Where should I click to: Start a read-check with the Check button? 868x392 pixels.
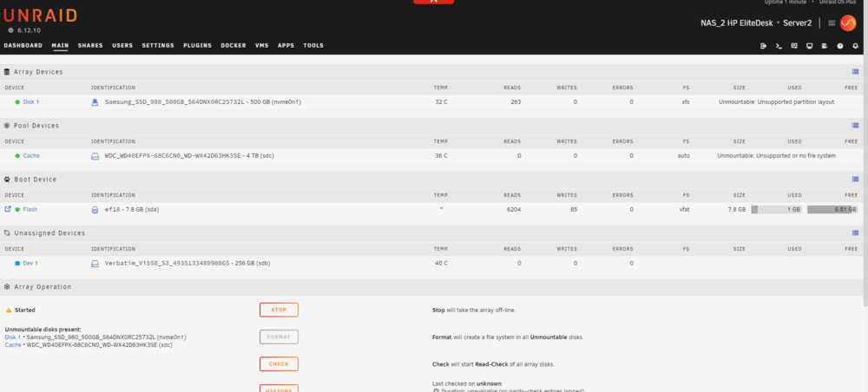click(x=279, y=363)
